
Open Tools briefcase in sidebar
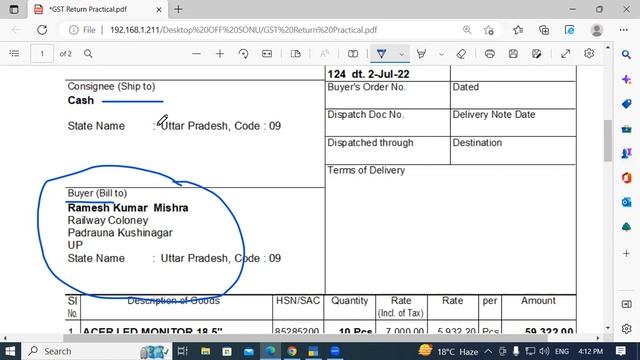pyautogui.click(x=627, y=129)
